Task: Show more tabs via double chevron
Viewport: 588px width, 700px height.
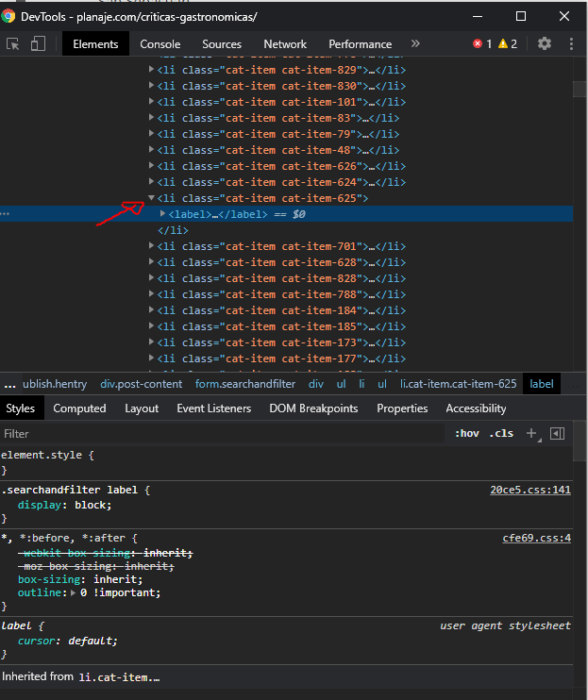Action: 415,43
